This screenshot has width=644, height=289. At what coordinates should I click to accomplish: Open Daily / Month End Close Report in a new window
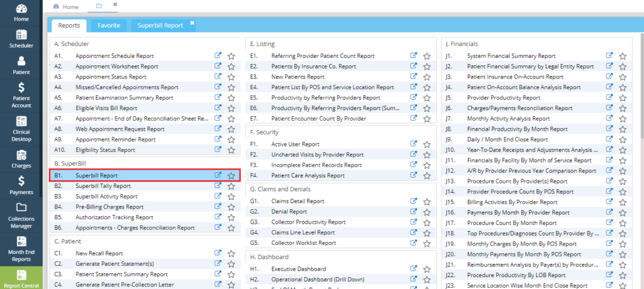(610, 139)
